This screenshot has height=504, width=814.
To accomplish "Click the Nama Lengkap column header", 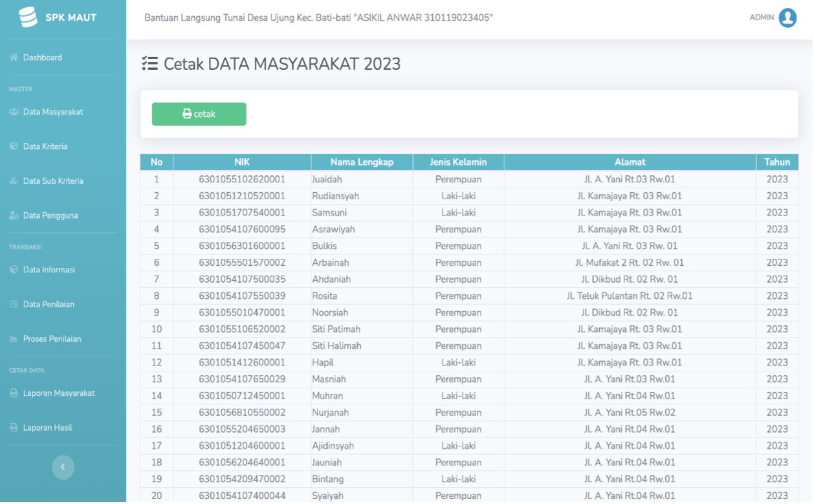I will pyautogui.click(x=362, y=162).
